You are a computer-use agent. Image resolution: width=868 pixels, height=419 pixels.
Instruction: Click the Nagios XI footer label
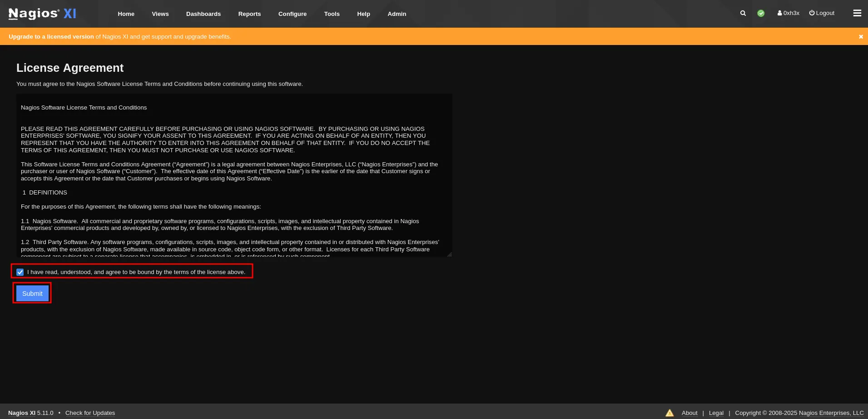pos(22,413)
